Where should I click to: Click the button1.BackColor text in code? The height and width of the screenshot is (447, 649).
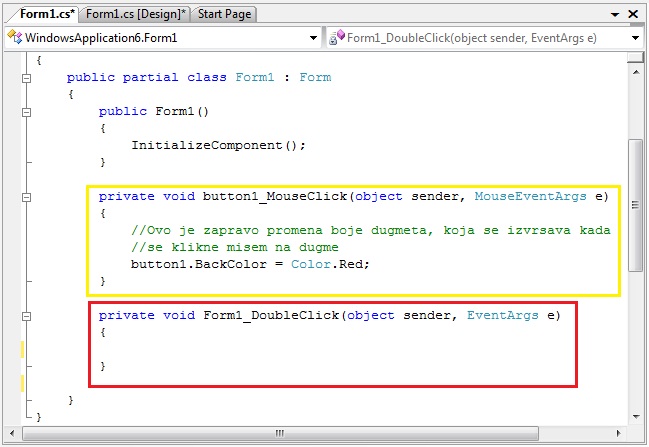(x=199, y=264)
